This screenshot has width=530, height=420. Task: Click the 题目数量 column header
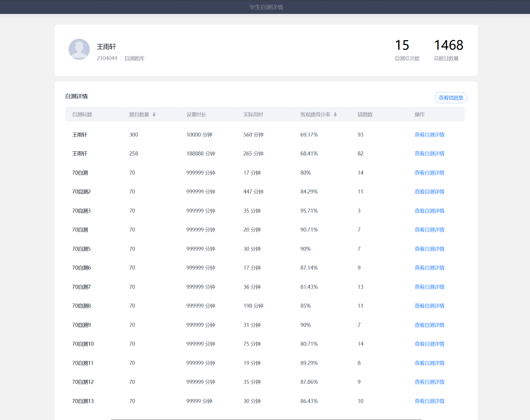pos(139,115)
